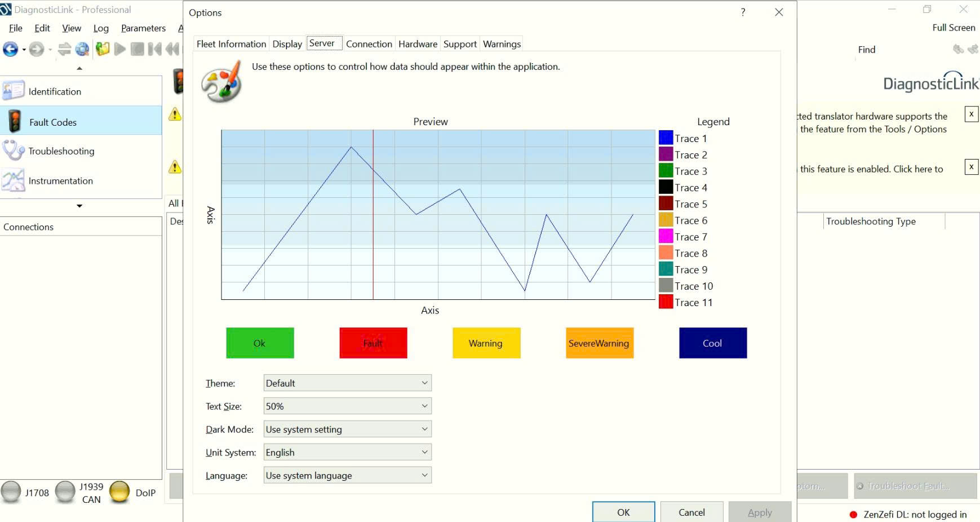Switch to the Connection tab

tap(369, 44)
